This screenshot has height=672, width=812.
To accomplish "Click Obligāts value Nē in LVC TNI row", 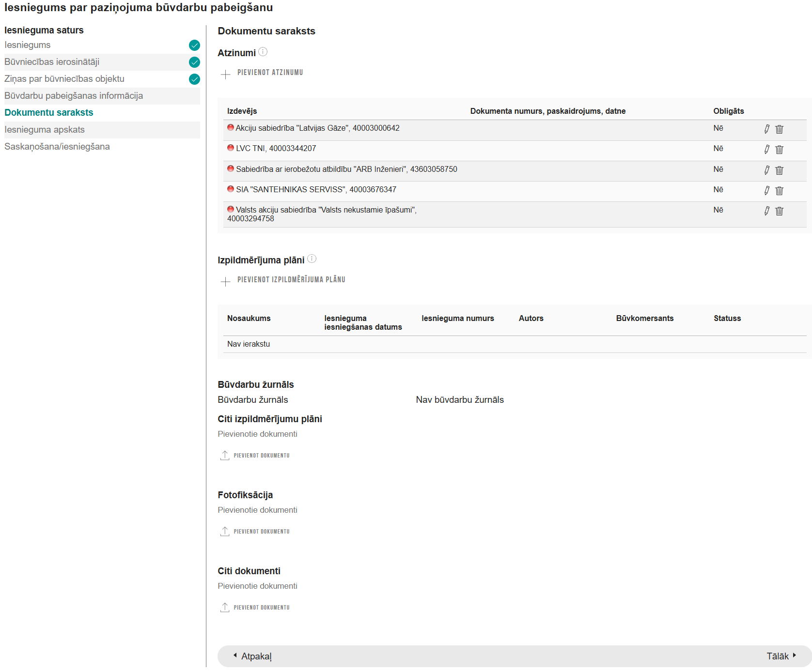I will (x=718, y=149).
